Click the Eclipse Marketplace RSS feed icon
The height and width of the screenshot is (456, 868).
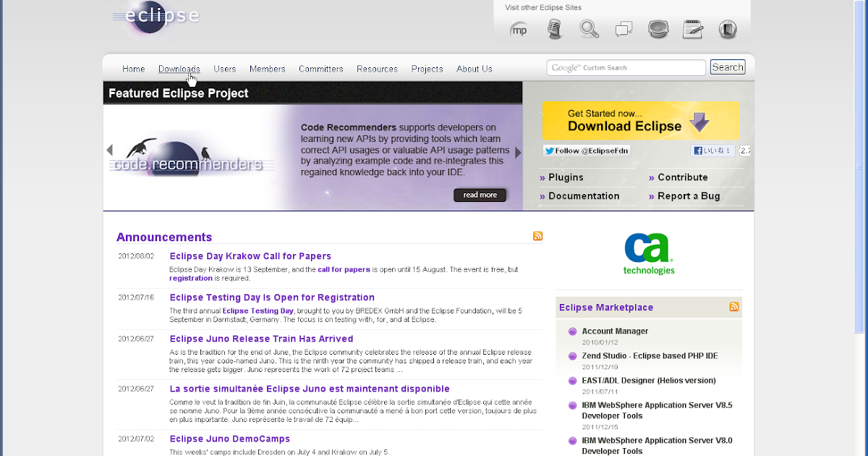pos(734,307)
